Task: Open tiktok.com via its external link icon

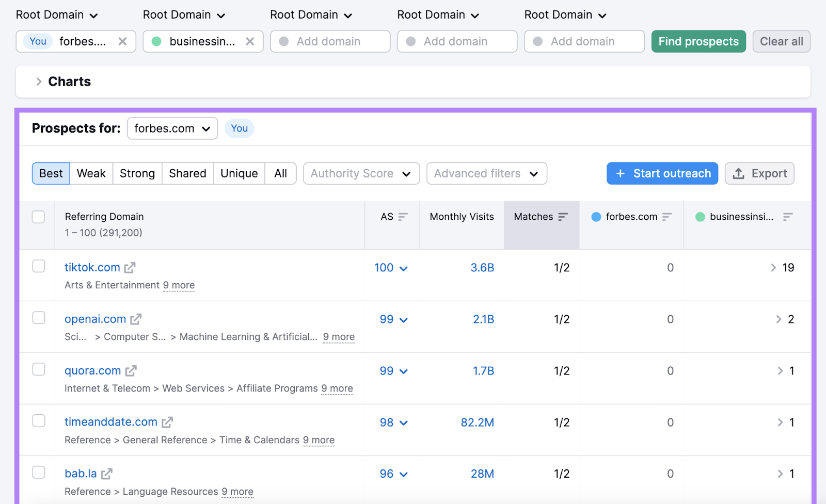Action: 130,267
